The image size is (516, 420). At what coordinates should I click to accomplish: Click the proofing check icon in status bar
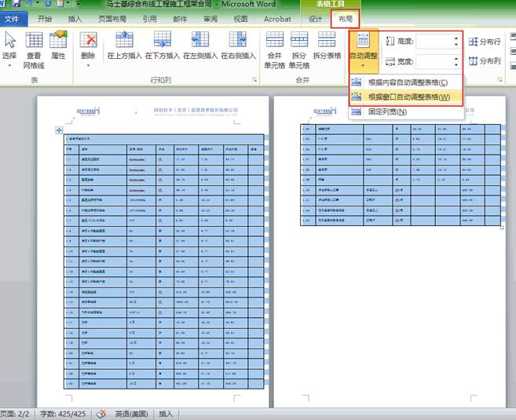coord(101,413)
